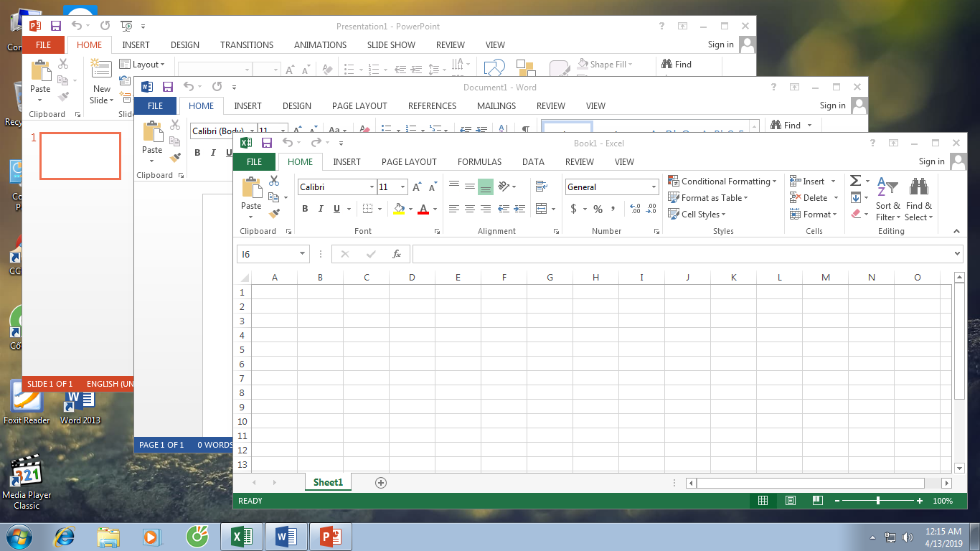980x551 pixels.
Task: Open Word REFERENCES tab
Action: (x=432, y=106)
